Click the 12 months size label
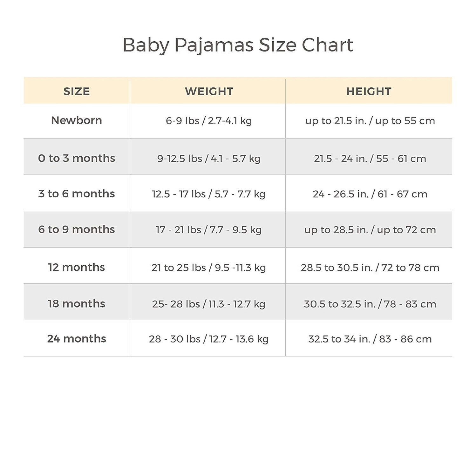Image resolution: width=476 pixels, height=476 pixels. [77, 267]
